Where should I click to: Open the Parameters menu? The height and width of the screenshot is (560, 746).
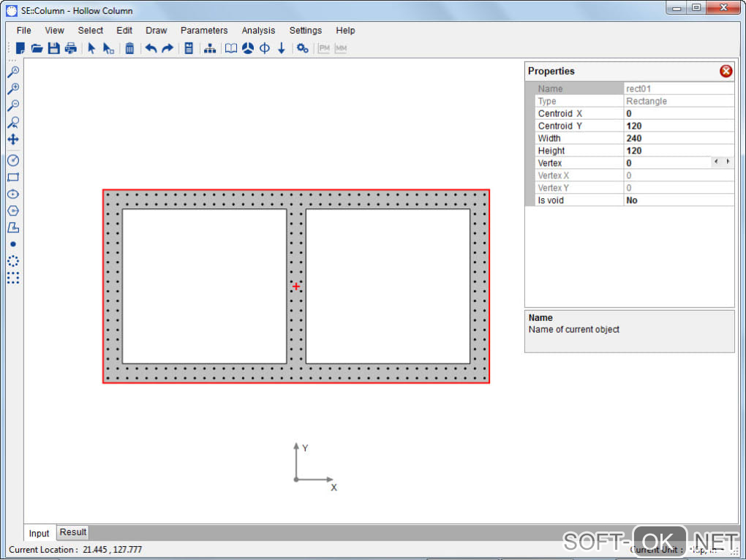[204, 31]
